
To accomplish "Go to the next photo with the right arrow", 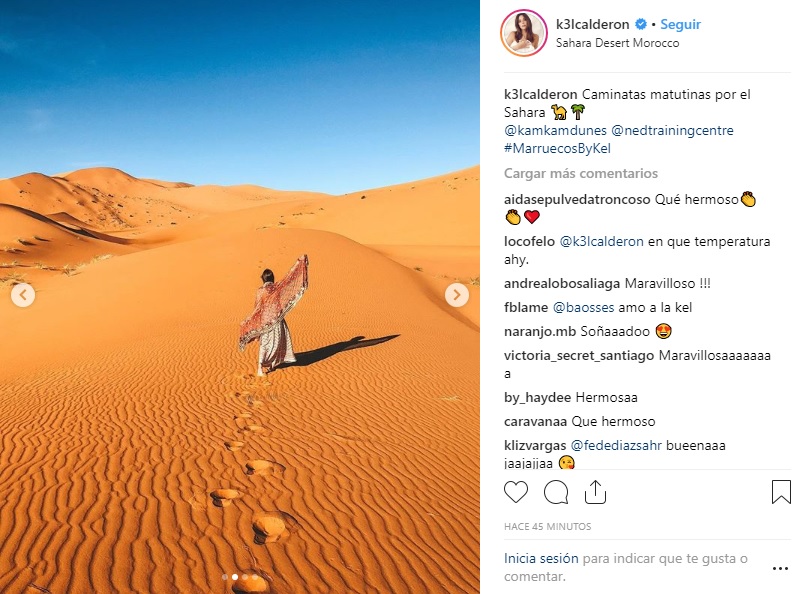I will pyautogui.click(x=456, y=294).
